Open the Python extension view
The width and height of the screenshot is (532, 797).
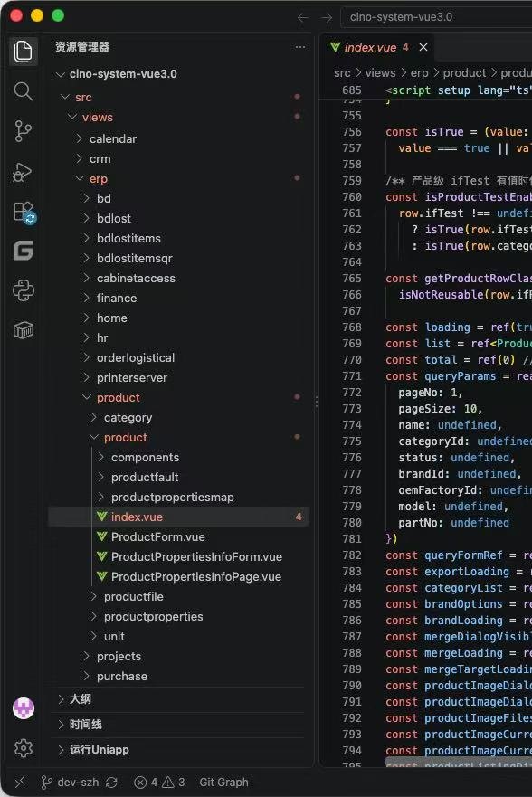(x=23, y=290)
